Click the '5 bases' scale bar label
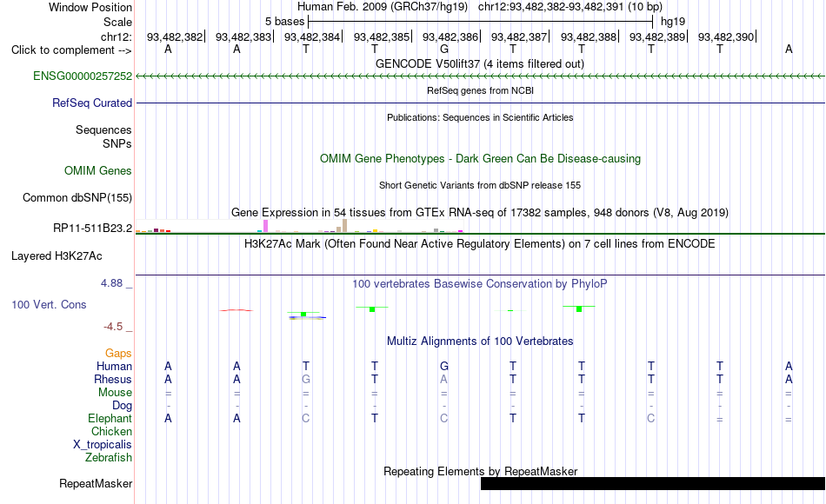The image size is (826, 504). [x=284, y=22]
